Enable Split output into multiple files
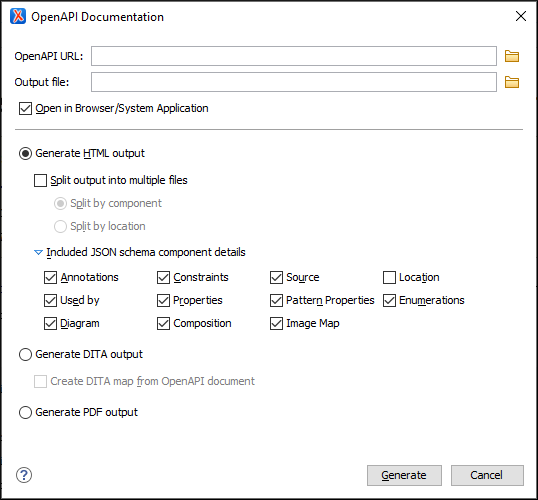Viewport: 538px width, 500px height. tap(40, 181)
